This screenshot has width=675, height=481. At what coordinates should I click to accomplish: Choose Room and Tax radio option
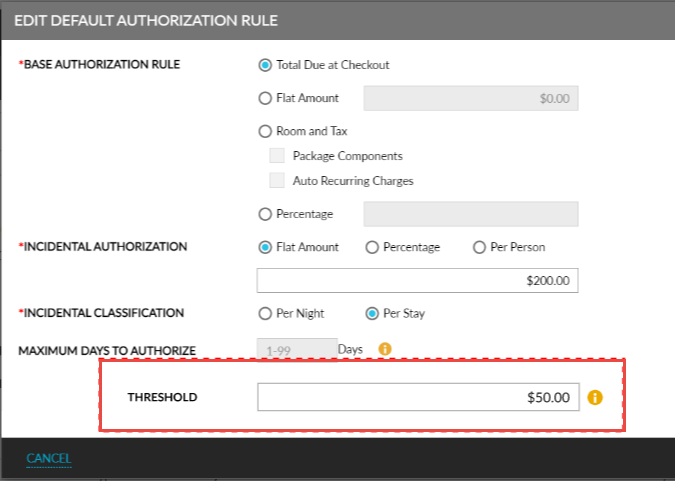pos(265,131)
